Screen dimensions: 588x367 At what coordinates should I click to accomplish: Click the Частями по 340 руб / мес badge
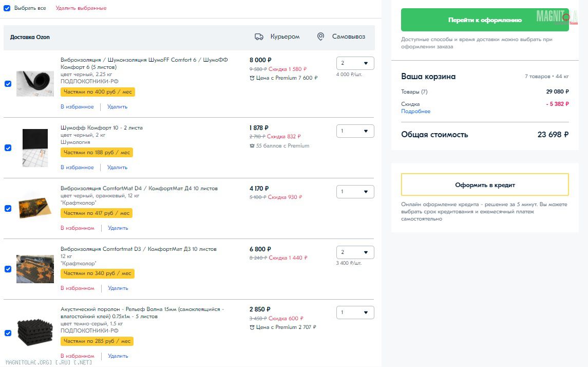[x=98, y=273]
